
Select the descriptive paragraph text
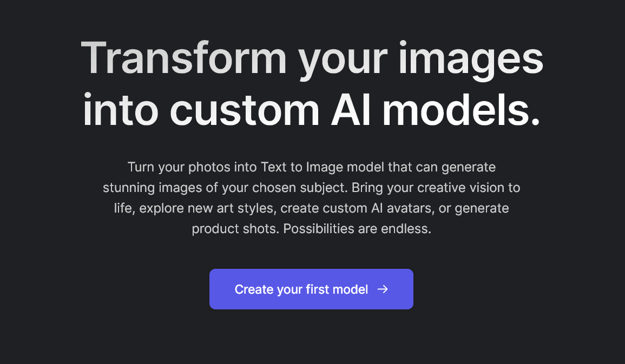311,197
